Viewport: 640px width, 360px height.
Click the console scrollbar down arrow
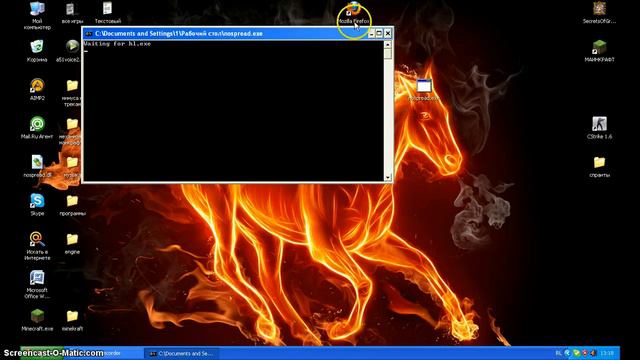(387, 177)
